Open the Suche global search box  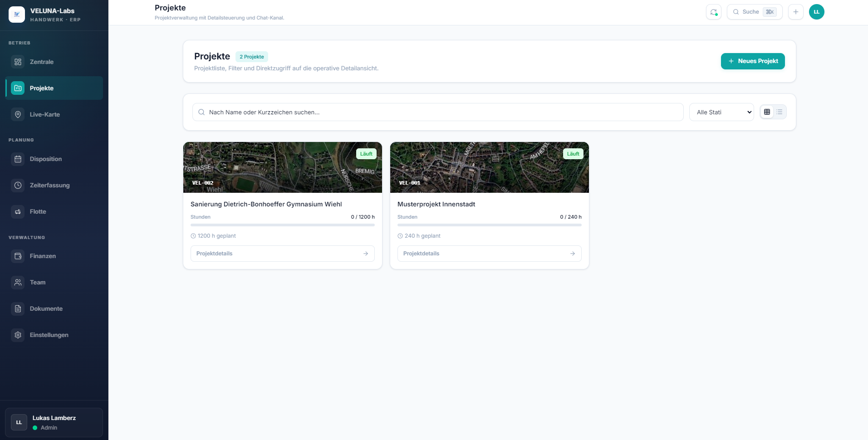[x=754, y=12]
